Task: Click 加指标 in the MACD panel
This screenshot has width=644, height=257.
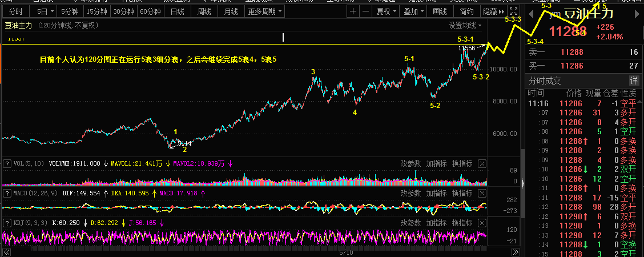Action: [436, 193]
